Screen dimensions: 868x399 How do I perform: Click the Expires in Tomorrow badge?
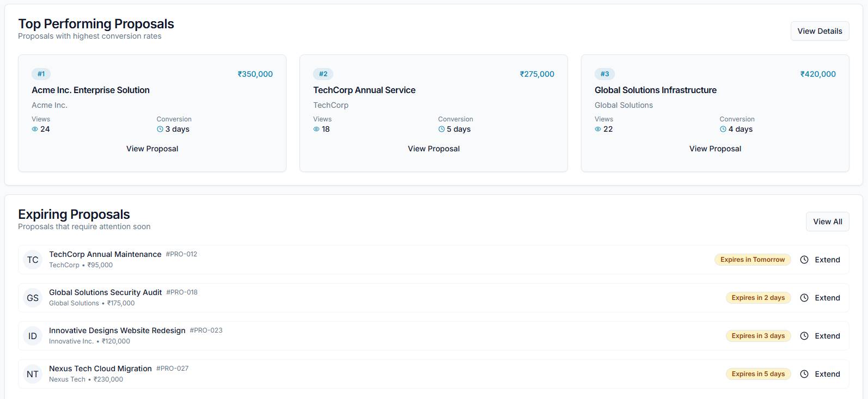[x=752, y=260]
